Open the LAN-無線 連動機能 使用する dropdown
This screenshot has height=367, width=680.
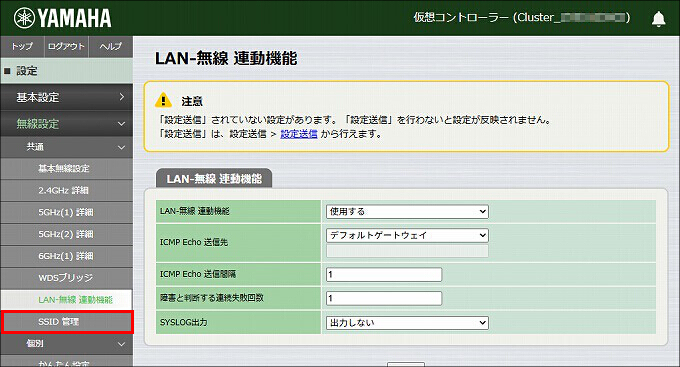click(x=407, y=212)
